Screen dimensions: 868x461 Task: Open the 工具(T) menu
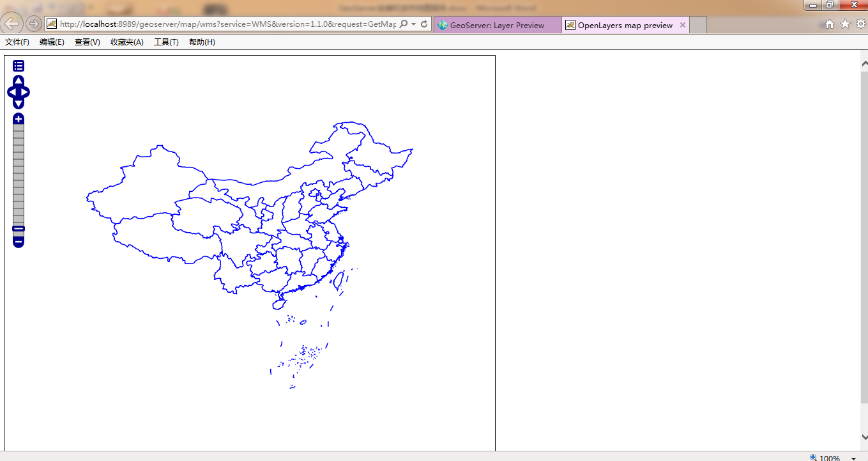pos(166,42)
